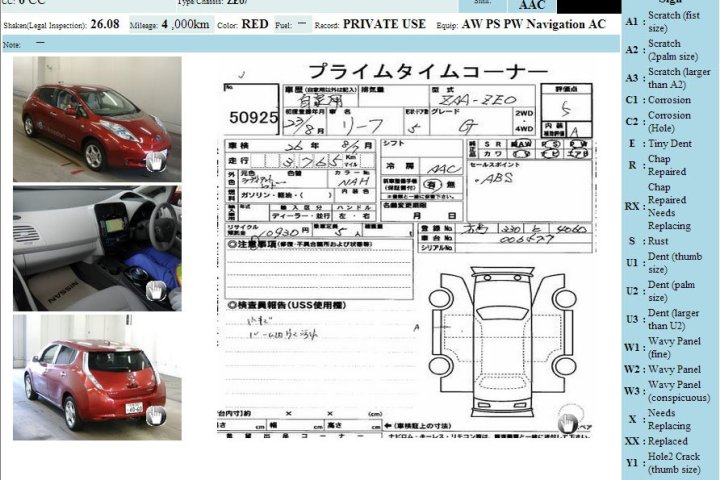Click legend entry C1 Corrosion

658,100
